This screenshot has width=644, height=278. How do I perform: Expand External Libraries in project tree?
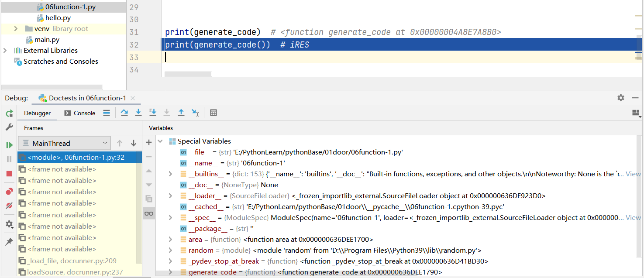[5, 51]
